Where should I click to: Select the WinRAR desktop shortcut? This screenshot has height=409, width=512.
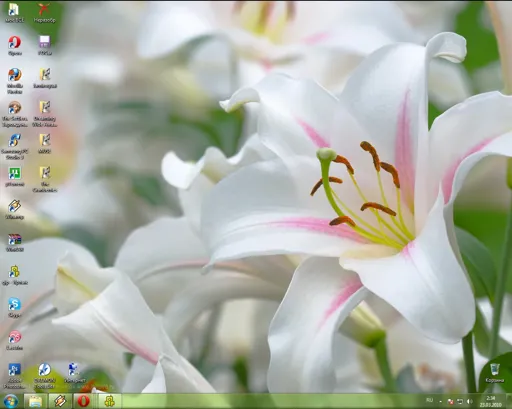(14, 242)
